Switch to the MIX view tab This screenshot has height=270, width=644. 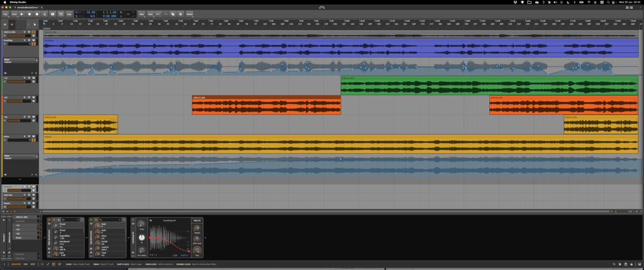tap(26, 264)
